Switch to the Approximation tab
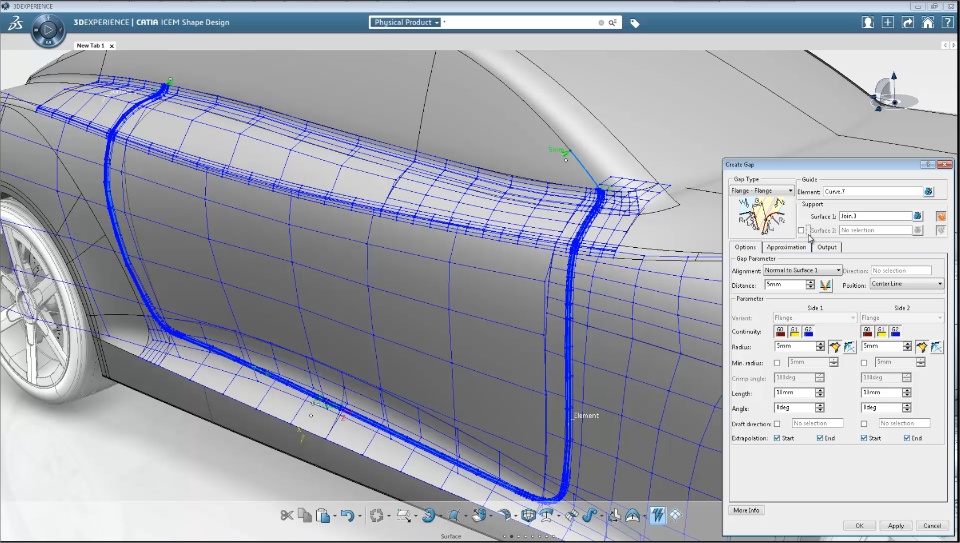 (x=787, y=247)
